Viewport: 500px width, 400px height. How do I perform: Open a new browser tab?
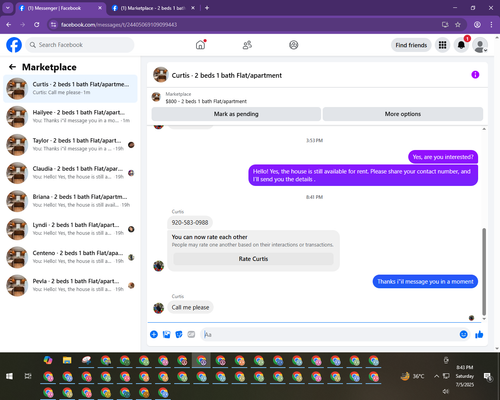click(207, 8)
